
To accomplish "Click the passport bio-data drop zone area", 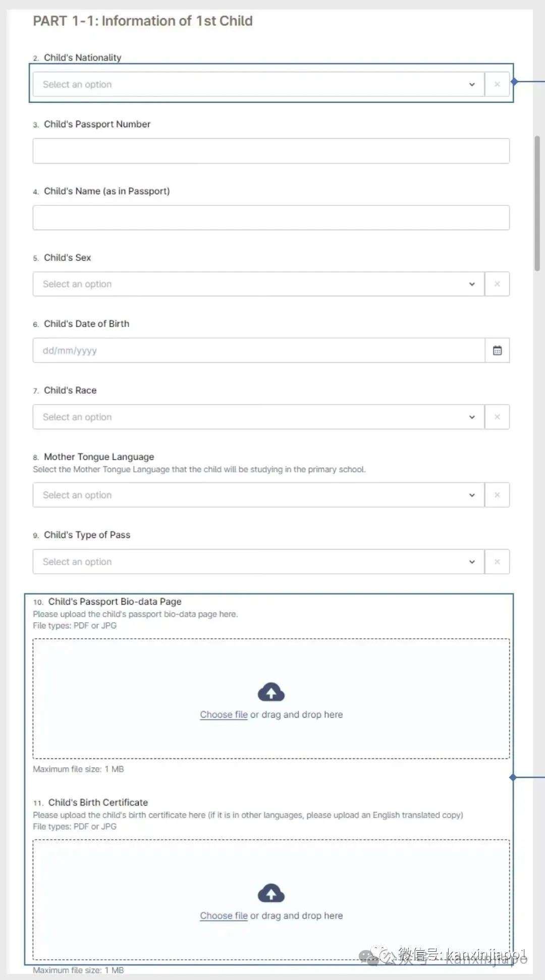I will [x=271, y=699].
